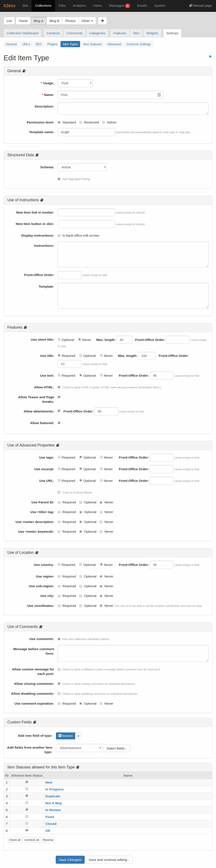Click the book icon beside "Structured Data"
This screenshot has height=868, width=216.
37,155
